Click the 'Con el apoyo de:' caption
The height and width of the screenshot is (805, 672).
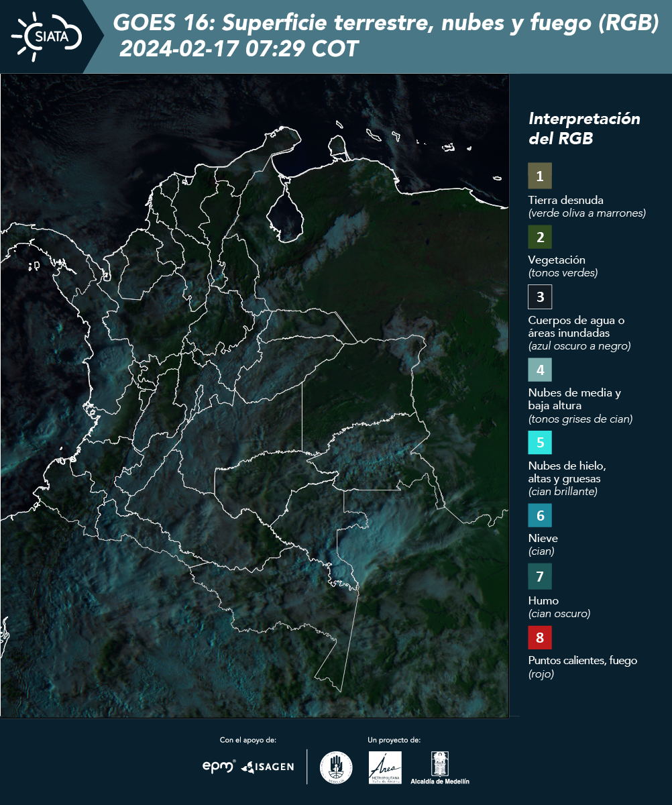pyautogui.click(x=248, y=740)
